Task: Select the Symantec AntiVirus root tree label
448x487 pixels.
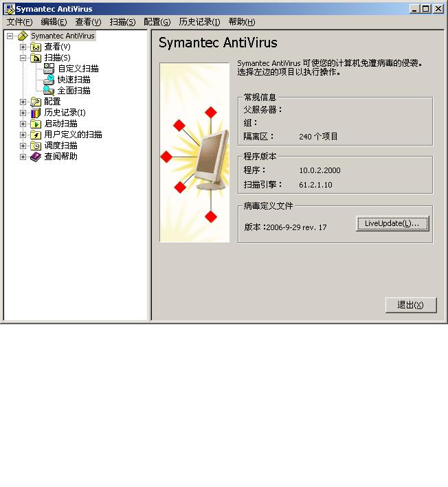Action: pyautogui.click(x=63, y=36)
